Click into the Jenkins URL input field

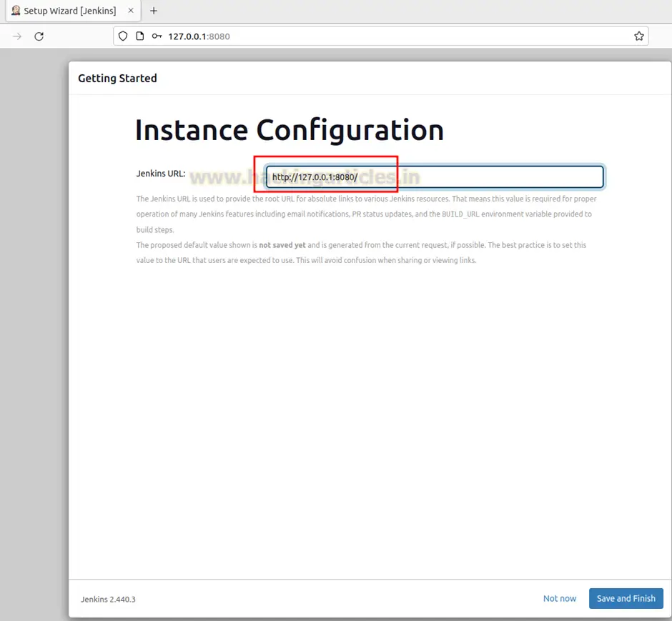[435, 177]
